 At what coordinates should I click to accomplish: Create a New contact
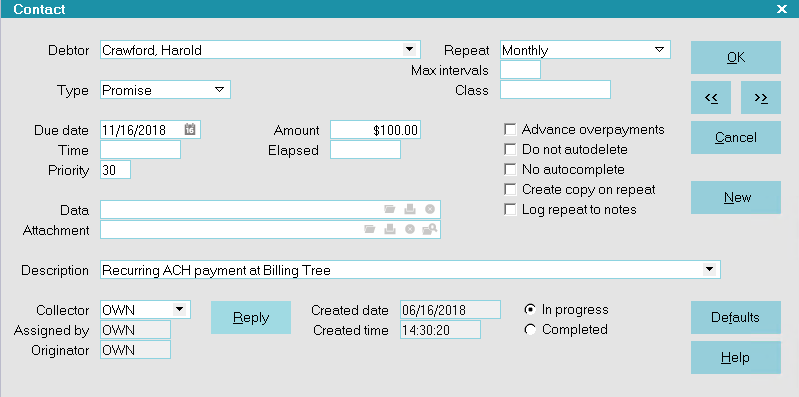pos(736,197)
